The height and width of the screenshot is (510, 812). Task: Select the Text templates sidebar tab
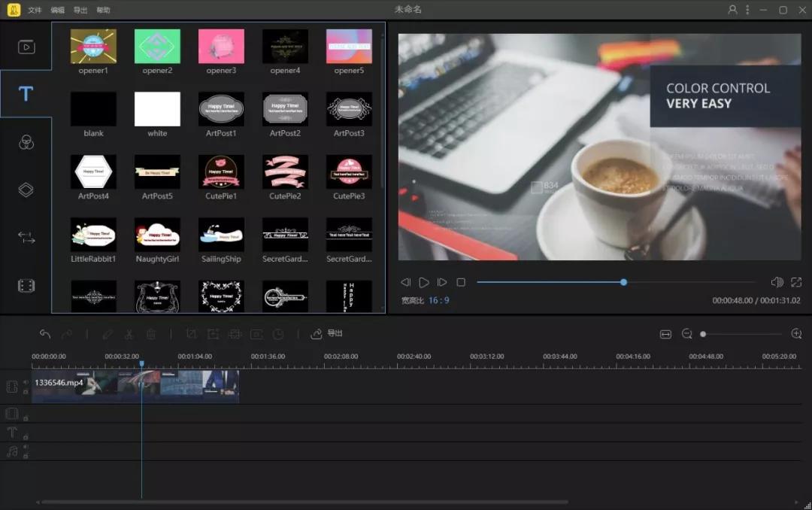(26, 94)
